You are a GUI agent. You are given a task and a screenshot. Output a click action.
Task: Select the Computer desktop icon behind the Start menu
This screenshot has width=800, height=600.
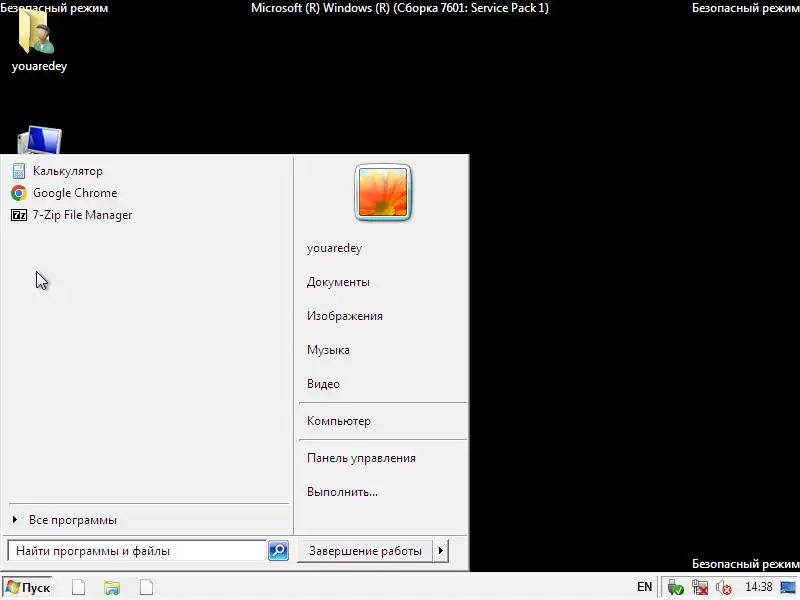pyautogui.click(x=40, y=140)
